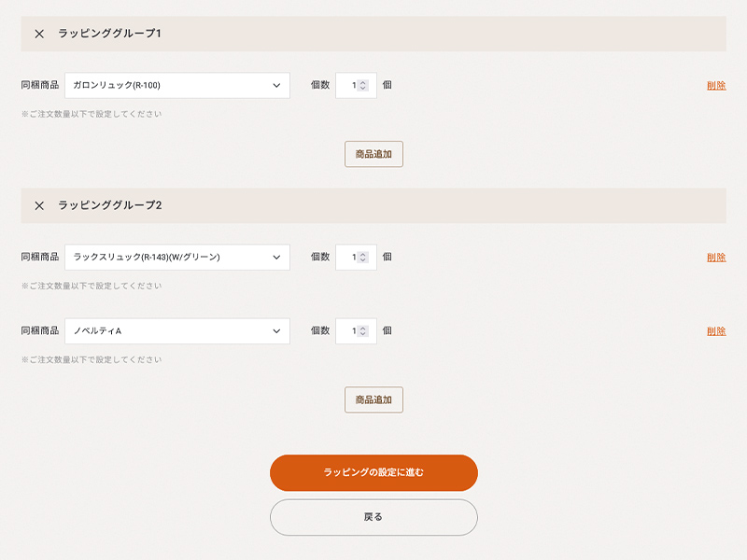Click 削除 next to ラックスリュック(R-143)

[715, 258]
